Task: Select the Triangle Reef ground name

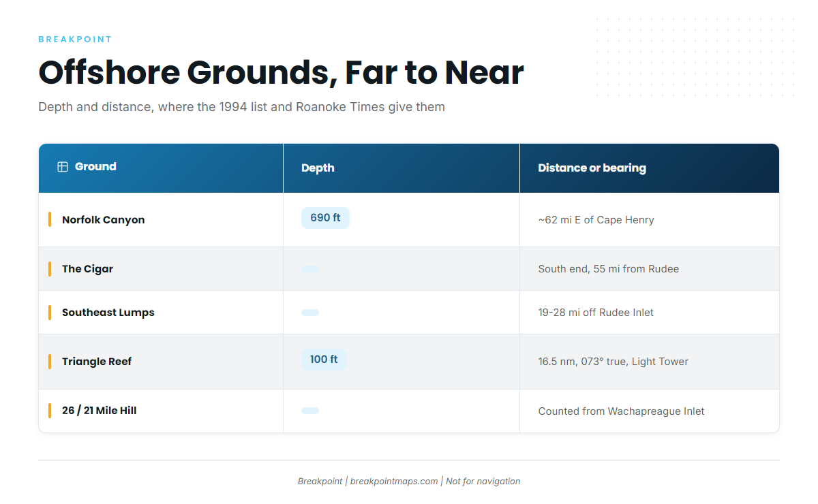Action: [97, 362]
